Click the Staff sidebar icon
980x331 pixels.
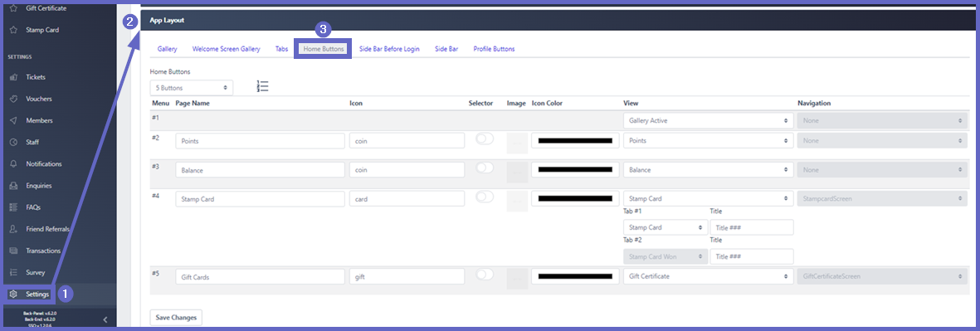pos(14,143)
